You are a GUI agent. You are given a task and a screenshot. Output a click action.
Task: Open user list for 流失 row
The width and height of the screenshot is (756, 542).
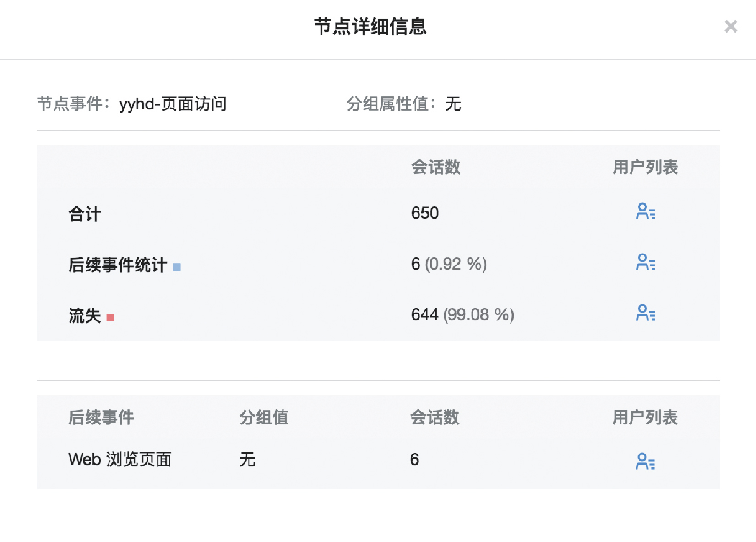pyautogui.click(x=646, y=313)
